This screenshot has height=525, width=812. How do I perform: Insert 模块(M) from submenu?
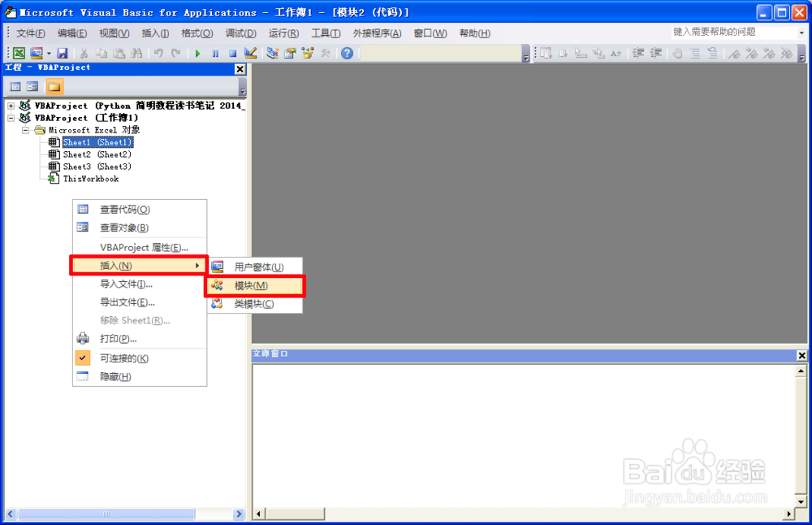255,285
